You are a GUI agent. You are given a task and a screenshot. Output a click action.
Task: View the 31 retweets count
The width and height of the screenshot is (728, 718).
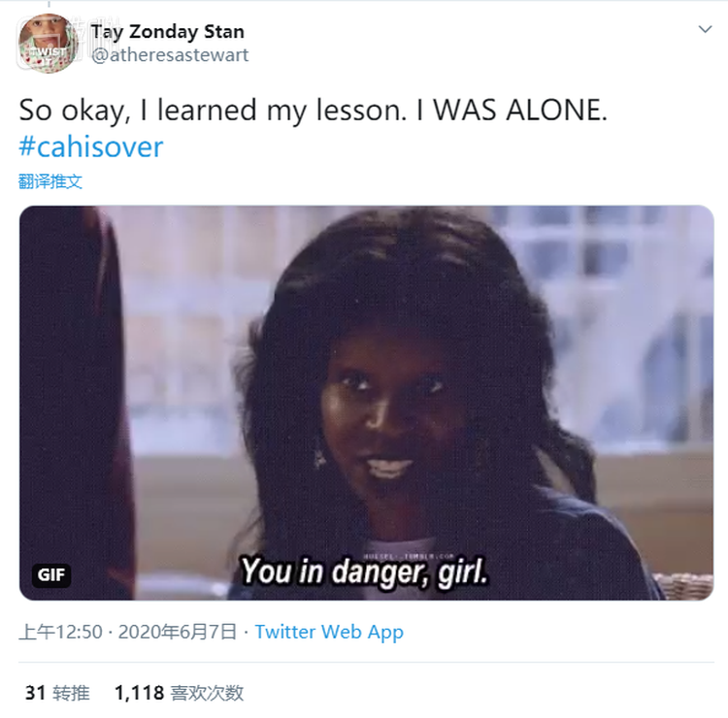[35, 693]
